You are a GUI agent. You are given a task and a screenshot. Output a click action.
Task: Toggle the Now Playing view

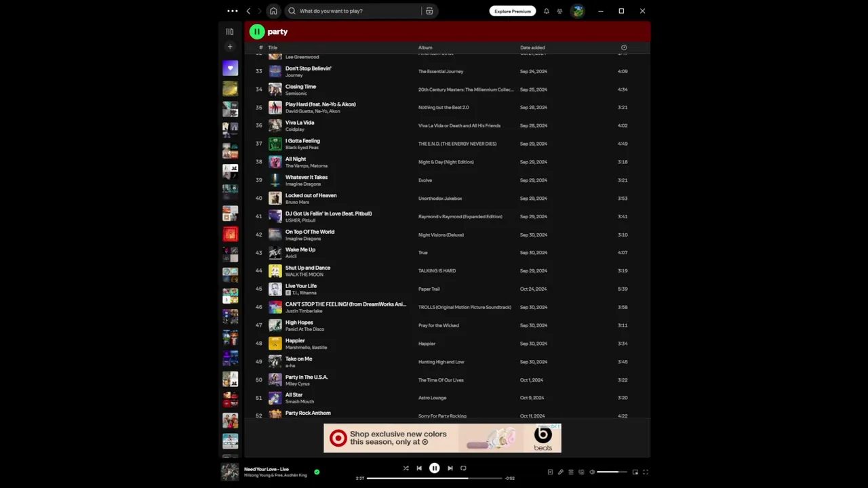click(x=550, y=472)
